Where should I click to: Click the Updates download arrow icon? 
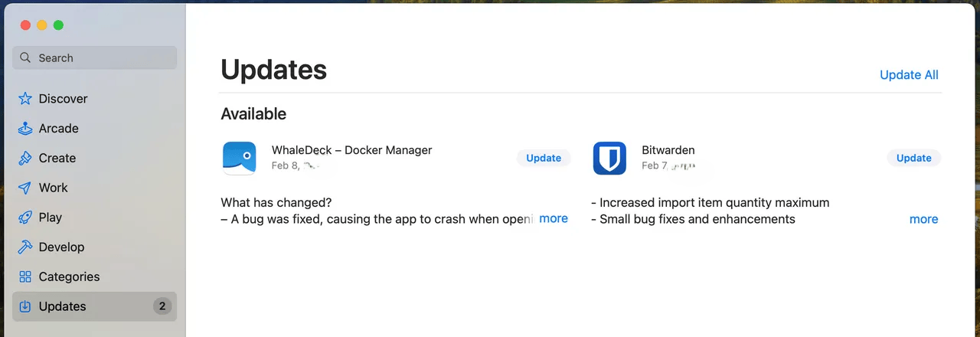tap(25, 306)
